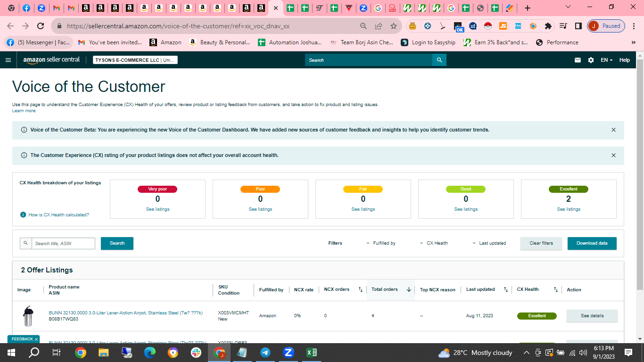
Task: Expand the Fulfilled by filter dropdown
Action: tap(381, 243)
